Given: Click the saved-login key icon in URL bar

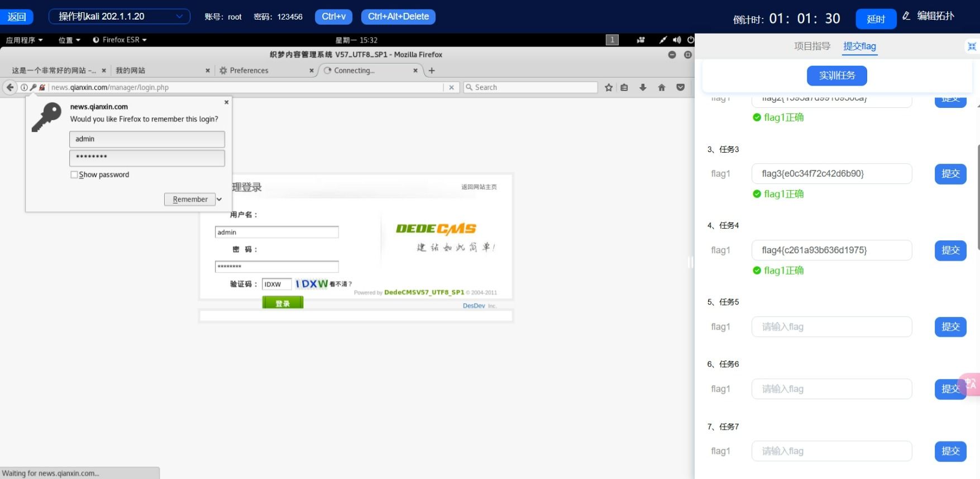Looking at the screenshot, I should point(33,87).
